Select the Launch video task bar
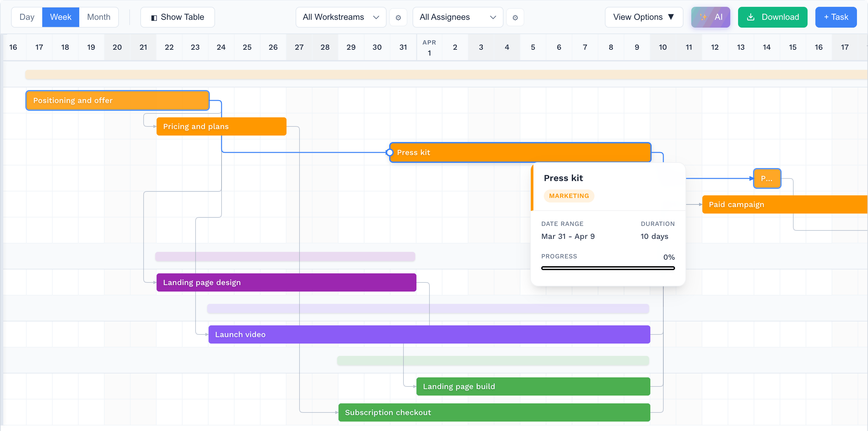 tap(429, 334)
